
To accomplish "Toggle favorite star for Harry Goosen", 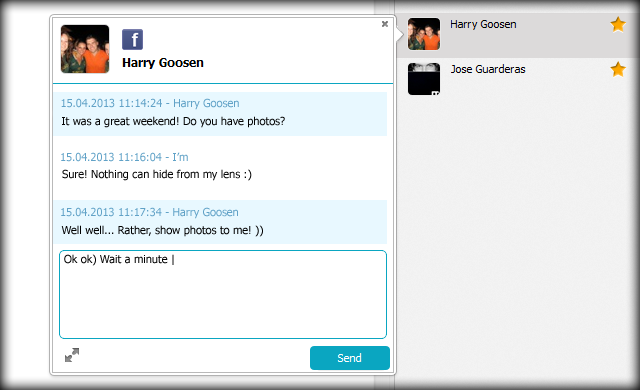I will click(618, 24).
